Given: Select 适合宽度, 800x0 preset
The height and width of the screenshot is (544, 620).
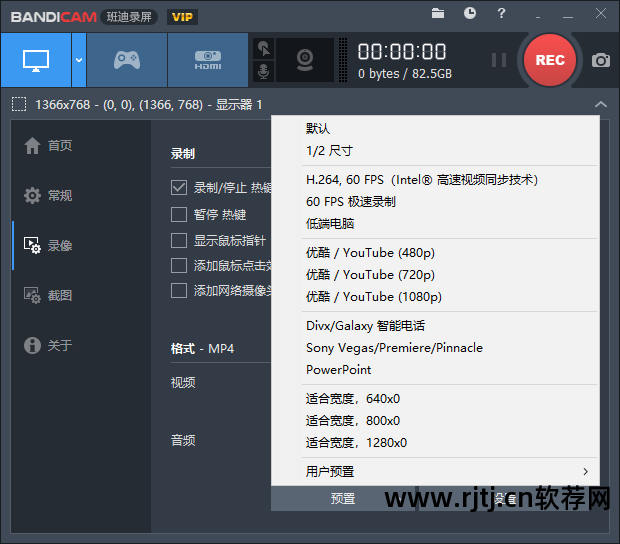Looking at the screenshot, I should coord(435,421).
